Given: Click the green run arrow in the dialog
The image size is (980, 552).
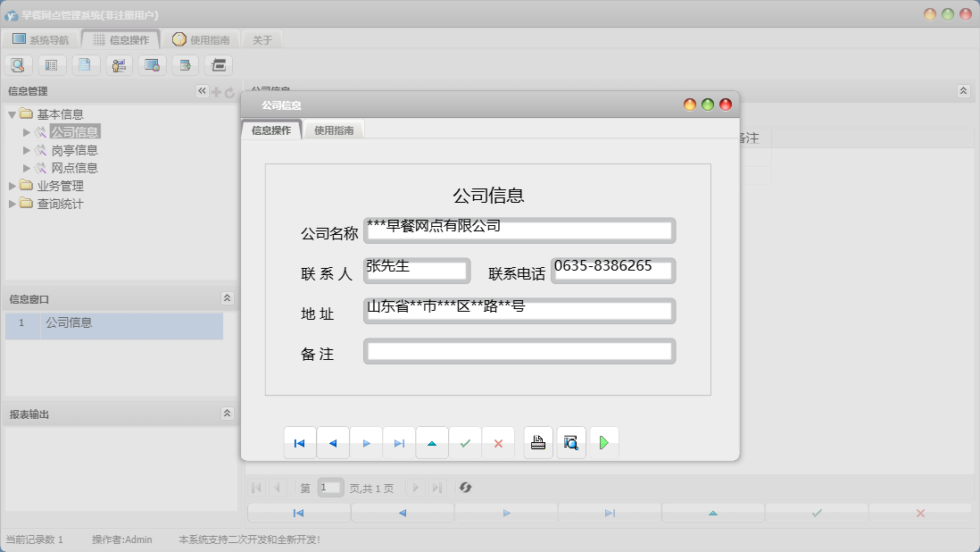Looking at the screenshot, I should coord(604,441).
